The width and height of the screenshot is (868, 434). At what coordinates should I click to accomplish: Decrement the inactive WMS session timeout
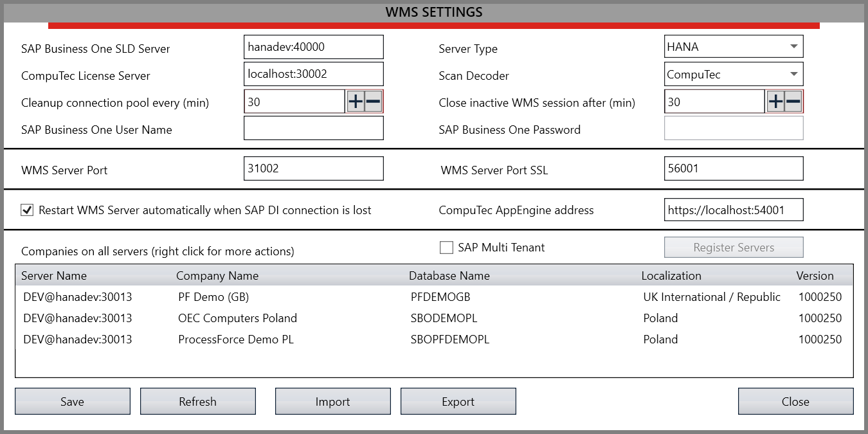pos(793,102)
